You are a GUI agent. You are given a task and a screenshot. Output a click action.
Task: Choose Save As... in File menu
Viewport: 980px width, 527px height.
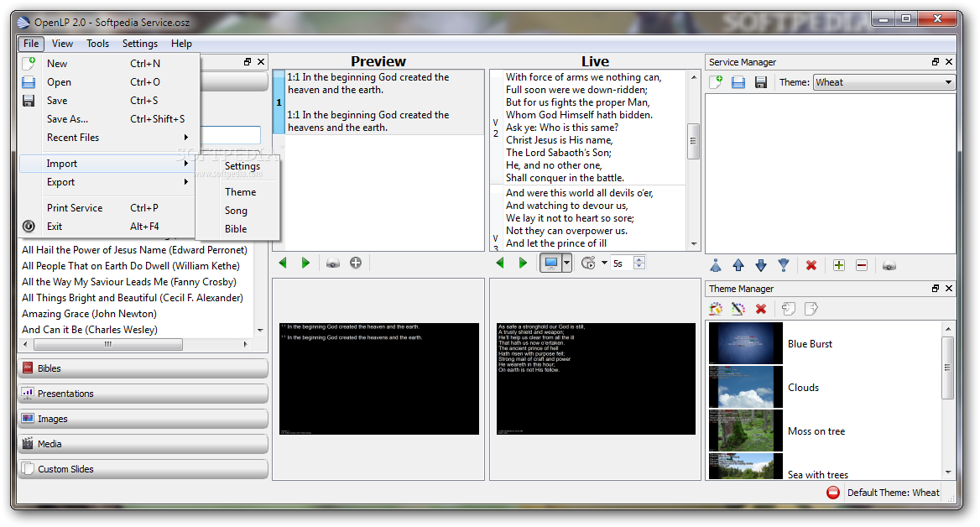(x=109, y=119)
